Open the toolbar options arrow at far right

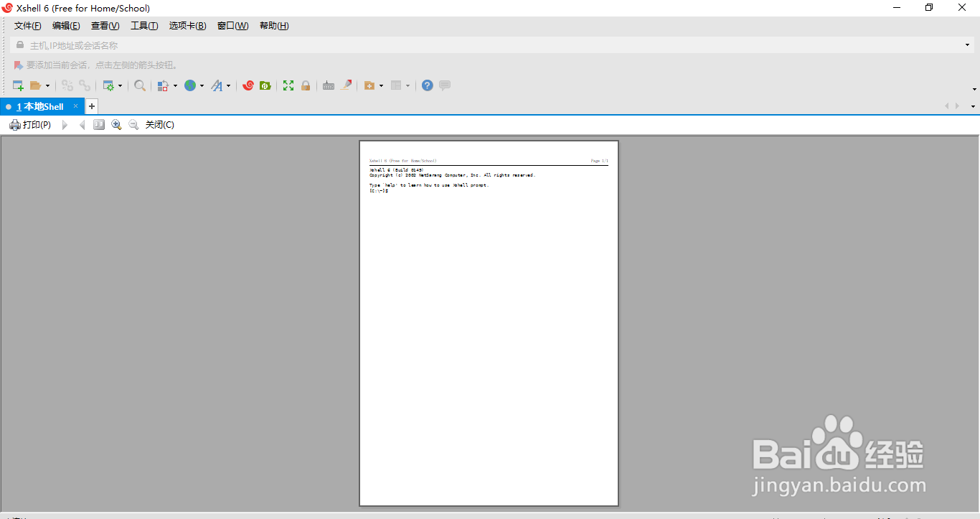974,89
